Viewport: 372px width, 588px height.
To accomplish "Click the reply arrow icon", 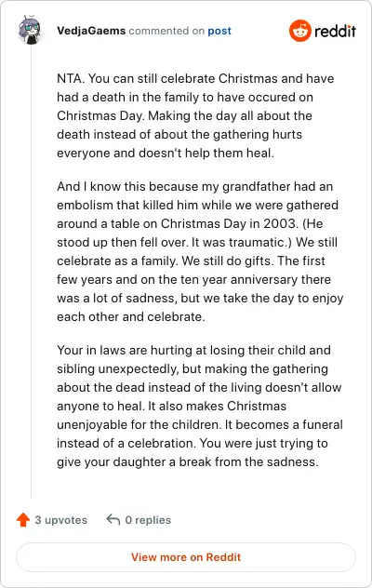I will (x=113, y=519).
